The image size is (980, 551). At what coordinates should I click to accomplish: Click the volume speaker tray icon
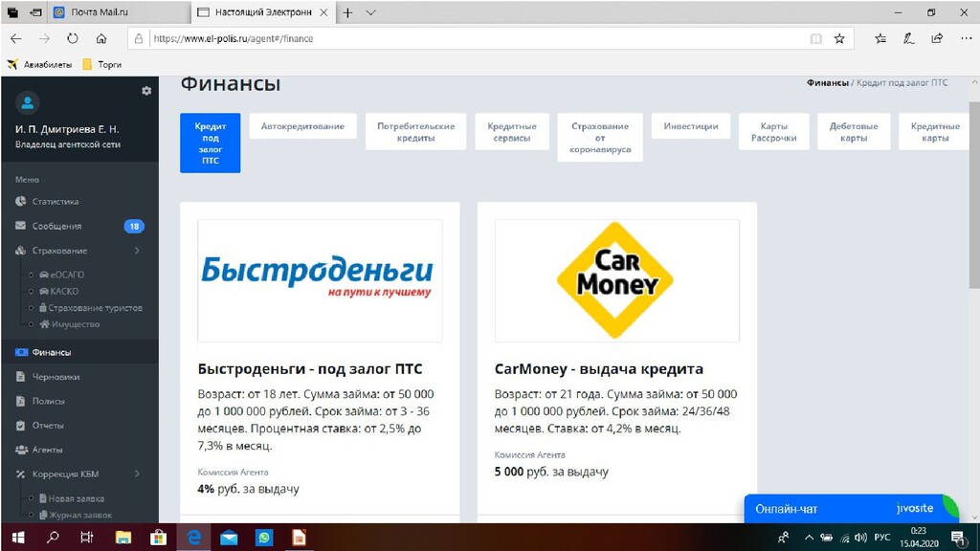pyautogui.click(x=861, y=538)
